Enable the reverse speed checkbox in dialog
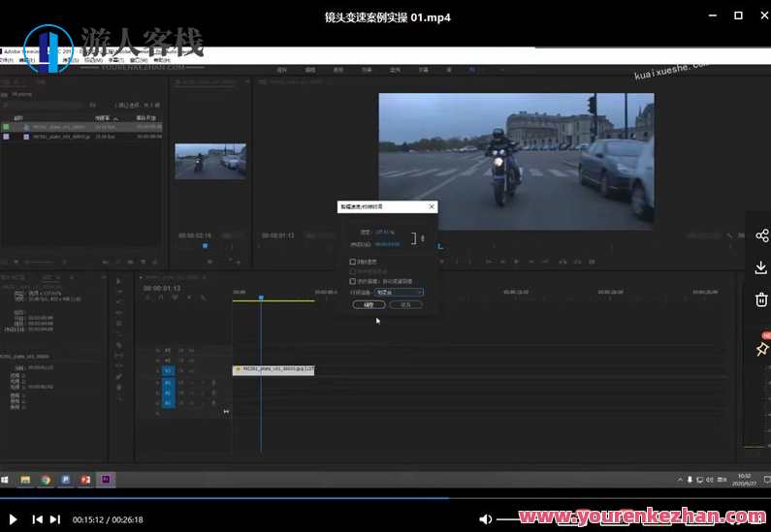The image size is (771, 532). click(x=352, y=262)
